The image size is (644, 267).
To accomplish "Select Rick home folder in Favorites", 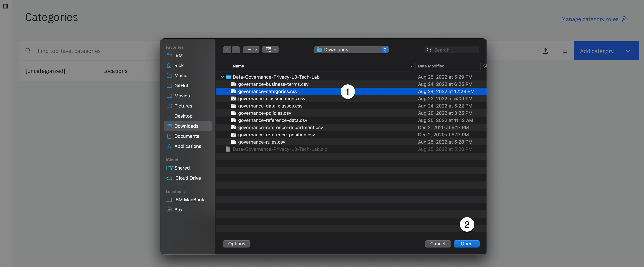I will pos(179,65).
